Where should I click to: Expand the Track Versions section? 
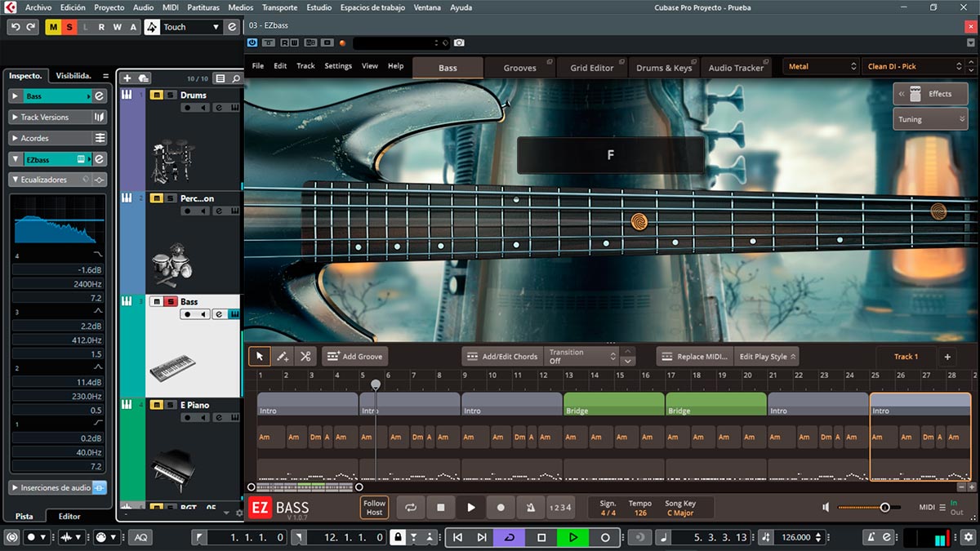pos(16,117)
